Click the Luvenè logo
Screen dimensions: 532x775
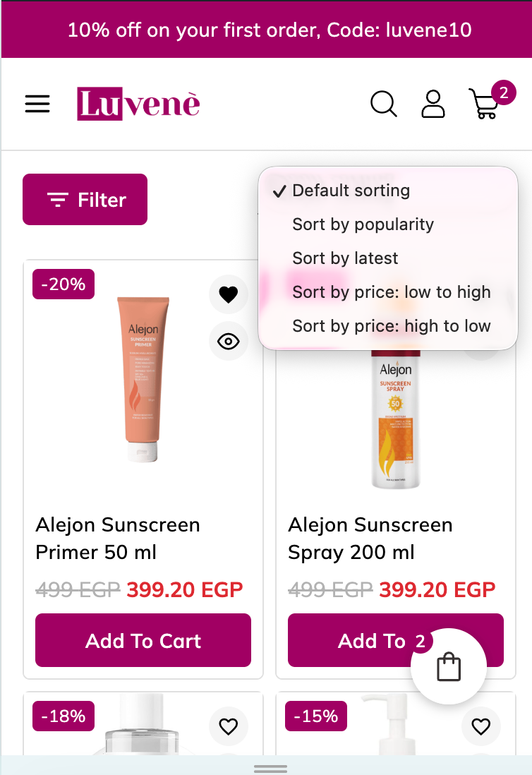138,104
